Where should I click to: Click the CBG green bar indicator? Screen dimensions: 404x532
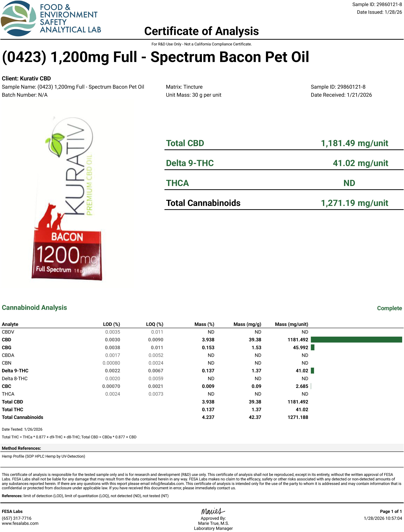point(312,347)
